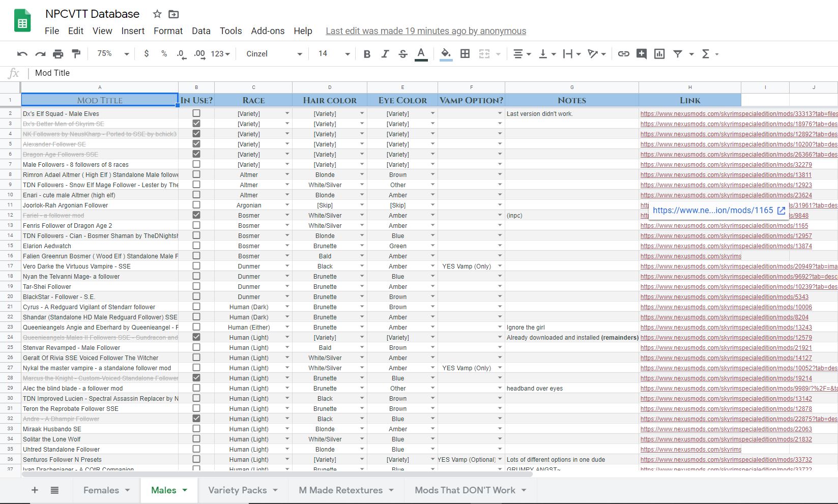The image size is (838, 504).
Task: Apply strikethrough formatting
Action: click(x=403, y=54)
